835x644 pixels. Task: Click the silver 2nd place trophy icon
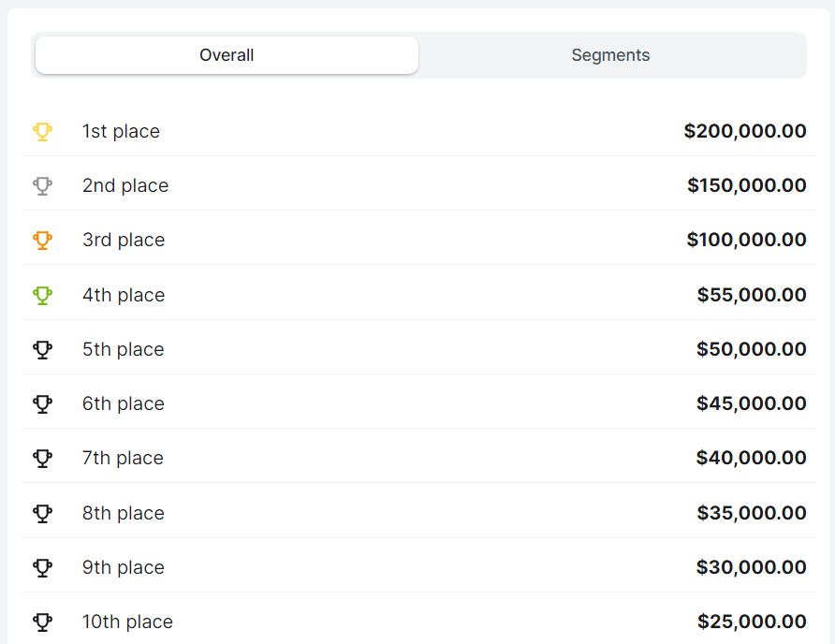43,186
